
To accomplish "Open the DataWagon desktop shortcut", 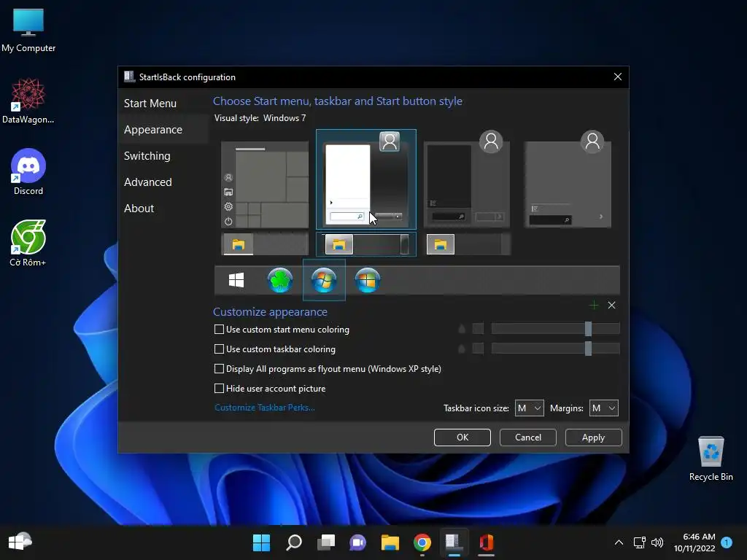I will click(28, 101).
